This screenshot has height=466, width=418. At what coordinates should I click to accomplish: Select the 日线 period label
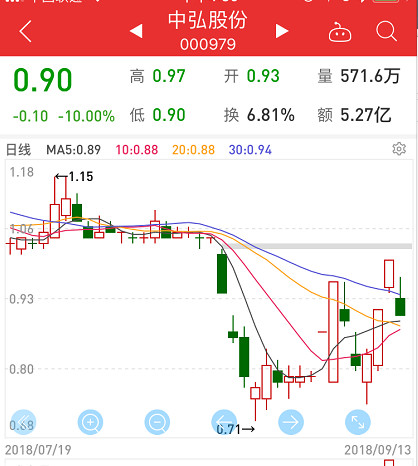point(19,150)
